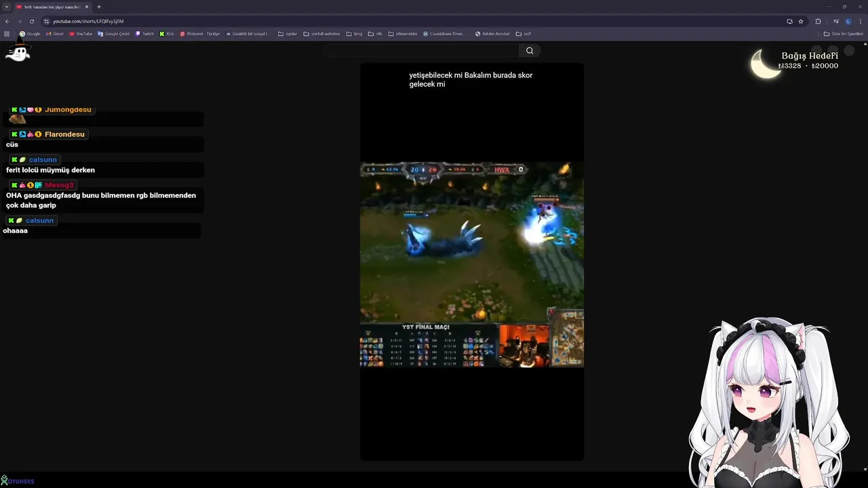Image resolution: width=868 pixels, height=488 pixels.
Task: Expand the lang bookmark folder
Action: coord(354,33)
